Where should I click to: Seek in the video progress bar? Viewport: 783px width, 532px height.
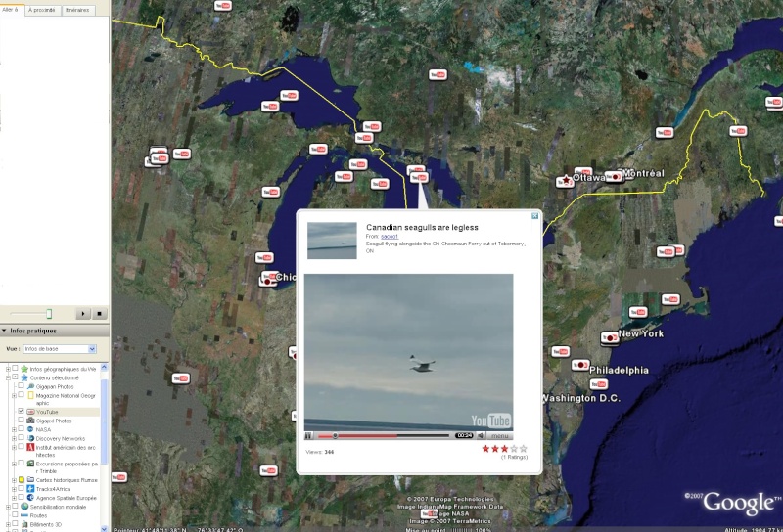[384, 436]
